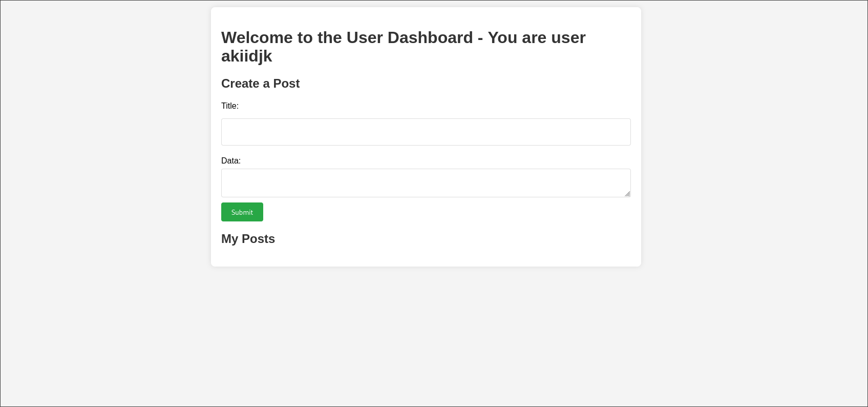Screen dimensions: 868x407
Task: Click the hyphen separator in main heading
Action: [x=480, y=38]
